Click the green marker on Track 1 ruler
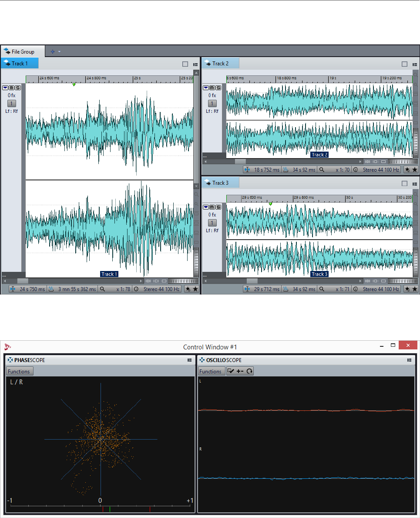Image resolution: width=420 pixels, height=518 pixels. (74, 85)
